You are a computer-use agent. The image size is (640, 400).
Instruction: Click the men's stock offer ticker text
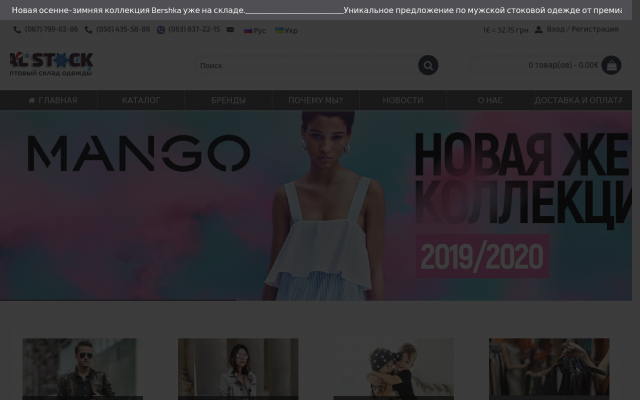[x=483, y=10]
